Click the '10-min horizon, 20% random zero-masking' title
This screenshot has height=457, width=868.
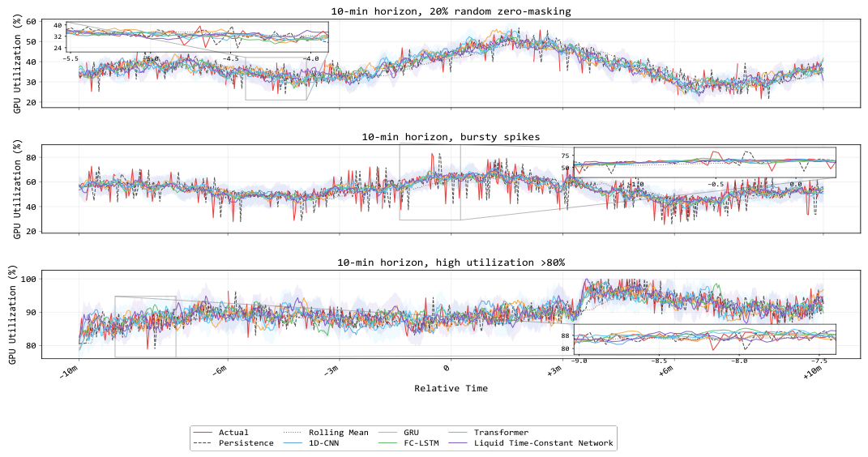click(451, 11)
